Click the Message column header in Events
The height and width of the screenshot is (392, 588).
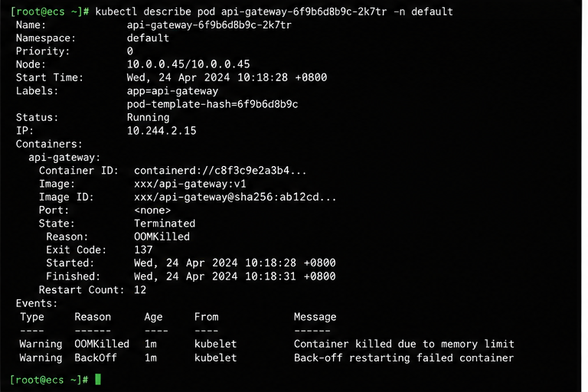click(x=315, y=317)
